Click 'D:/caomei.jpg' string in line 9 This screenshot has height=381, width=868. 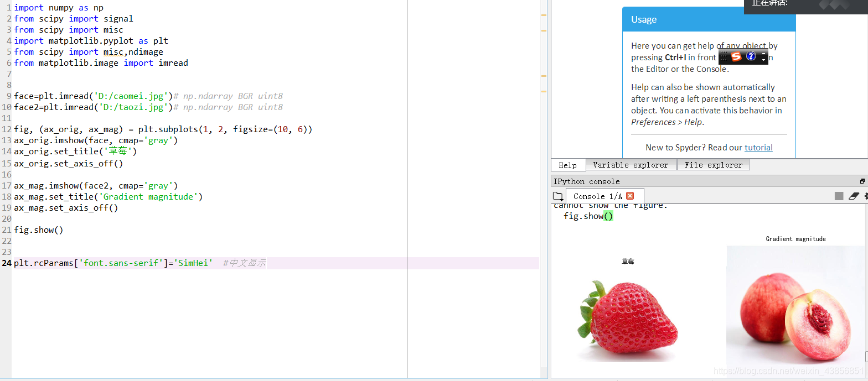tap(131, 96)
